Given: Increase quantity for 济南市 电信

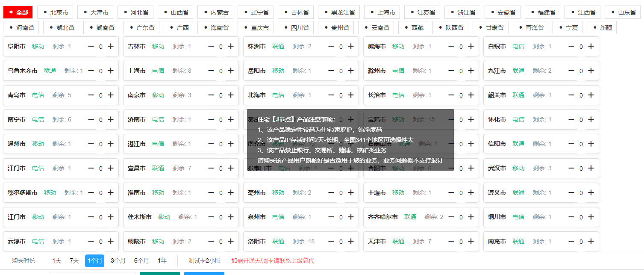Looking at the screenshot, I should [x=230, y=119].
